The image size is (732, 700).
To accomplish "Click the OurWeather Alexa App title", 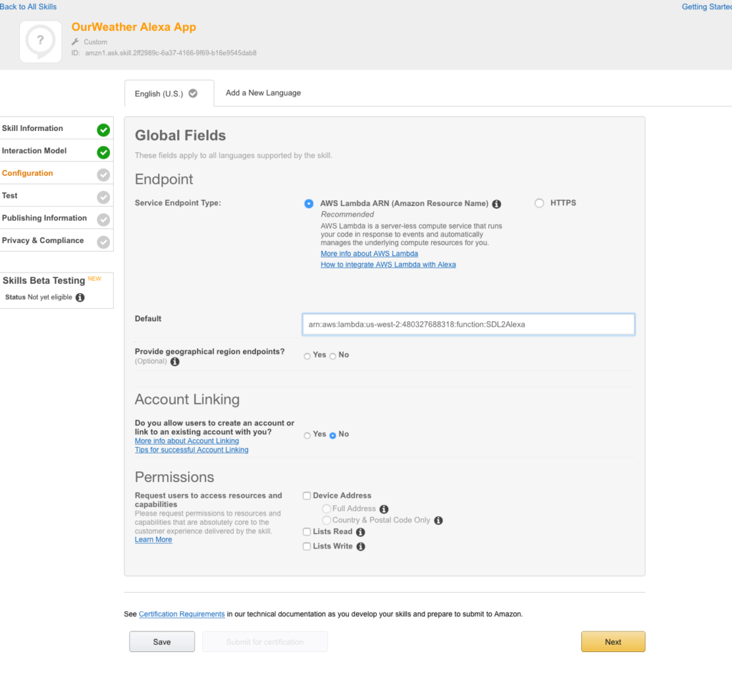I will pos(134,27).
